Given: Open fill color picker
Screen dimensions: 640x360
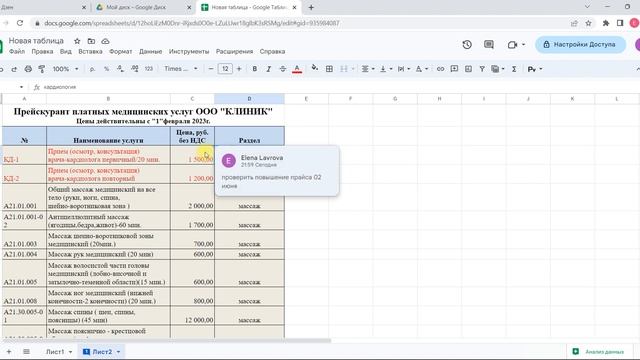Looking at the screenshot, I should pos(315,68).
